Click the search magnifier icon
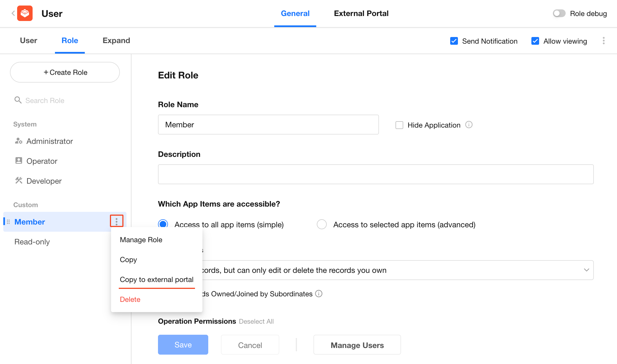The height and width of the screenshot is (364, 617). click(x=18, y=100)
